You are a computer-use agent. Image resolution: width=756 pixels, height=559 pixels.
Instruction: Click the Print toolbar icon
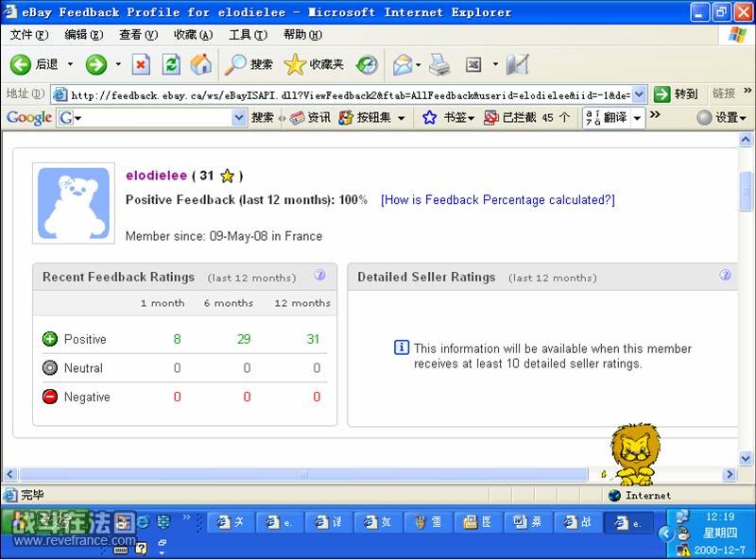point(439,64)
